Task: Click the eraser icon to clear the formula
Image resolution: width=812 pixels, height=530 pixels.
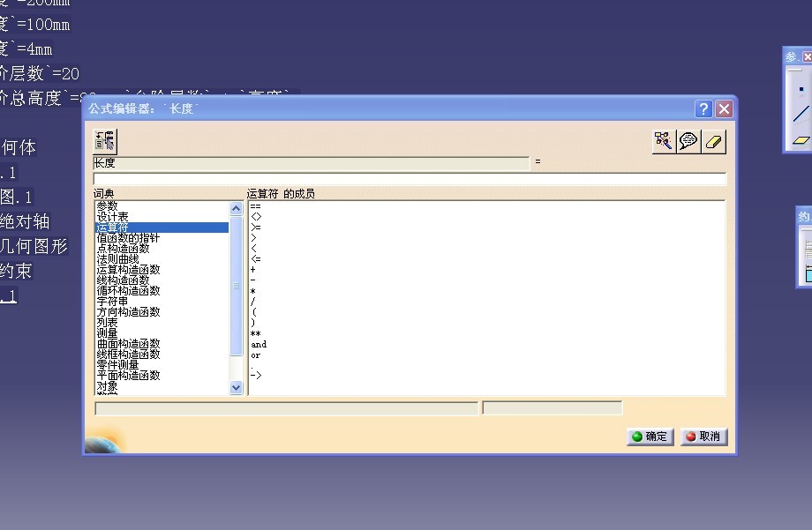Action: (714, 141)
